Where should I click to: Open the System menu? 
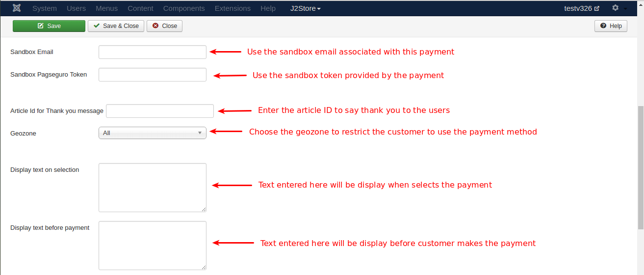[x=45, y=8]
